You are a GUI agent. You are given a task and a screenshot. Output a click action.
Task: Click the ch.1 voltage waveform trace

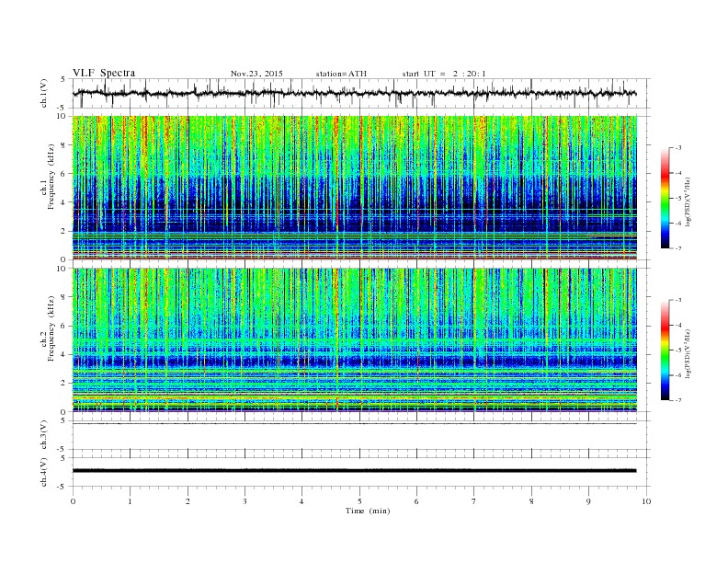click(x=354, y=93)
